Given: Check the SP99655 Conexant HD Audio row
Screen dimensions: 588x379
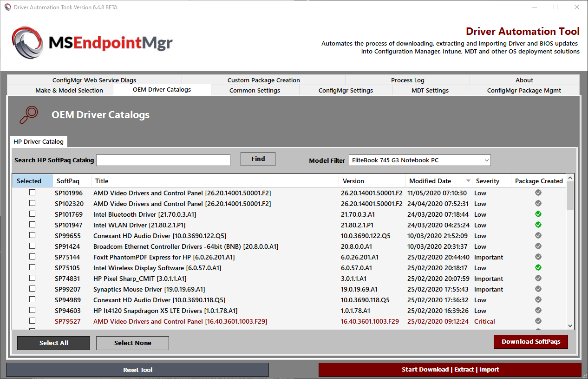Looking at the screenshot, I should pos(33,235).
